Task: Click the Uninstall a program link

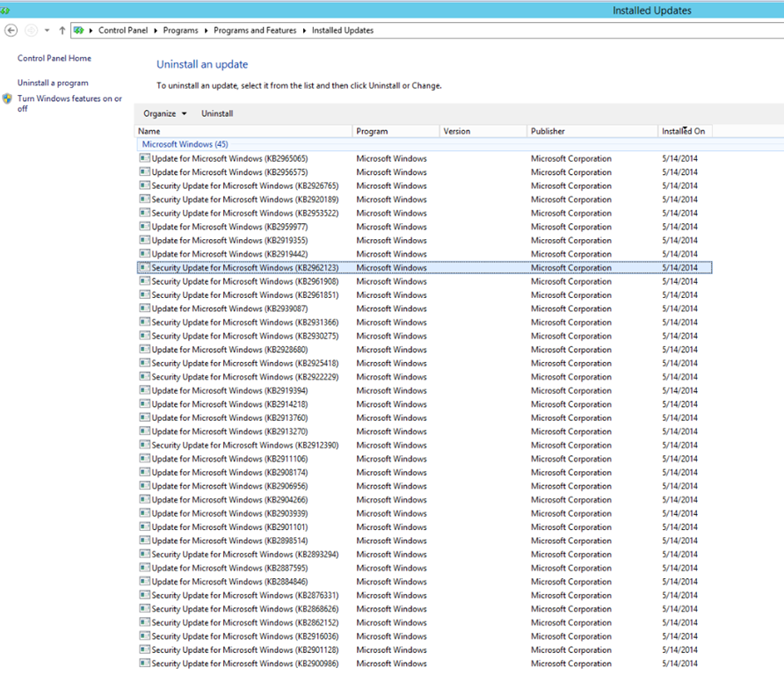Action: (x=53, y=83)
